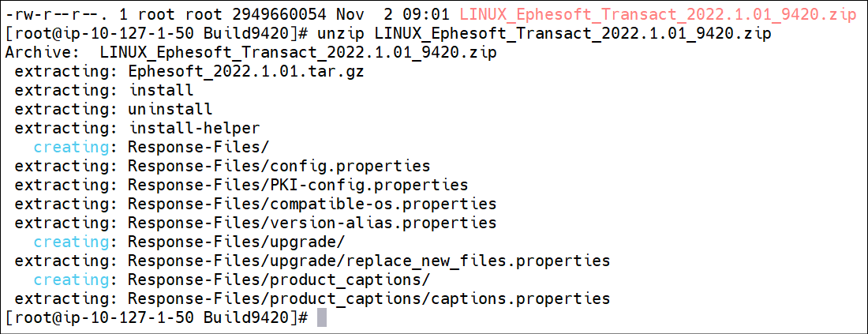
Task: Click version-alias.properties file path
Action: pyautogui.click(x=312, y=223)
